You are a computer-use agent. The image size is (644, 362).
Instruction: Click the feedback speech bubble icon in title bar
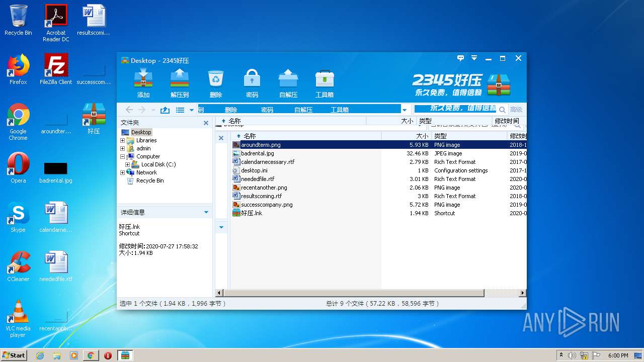[460, 58]
